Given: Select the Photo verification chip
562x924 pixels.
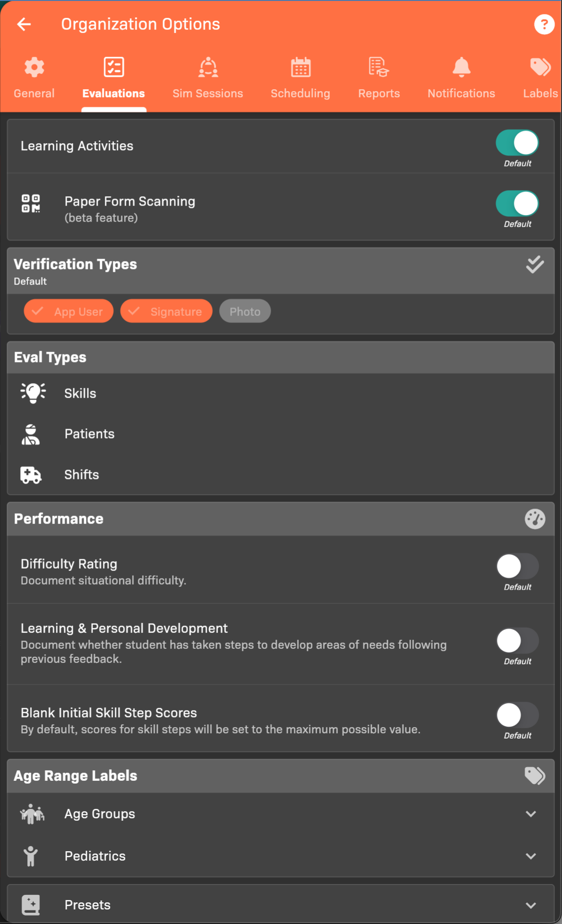Looking at the screenshot, I should pyautogui.click(x=245, y=311).
